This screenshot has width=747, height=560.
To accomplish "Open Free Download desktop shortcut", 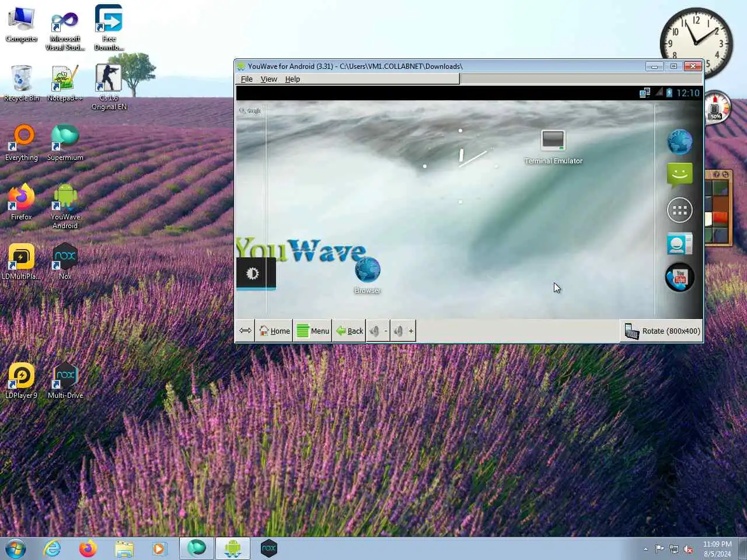I will click(x=109, y=27).
